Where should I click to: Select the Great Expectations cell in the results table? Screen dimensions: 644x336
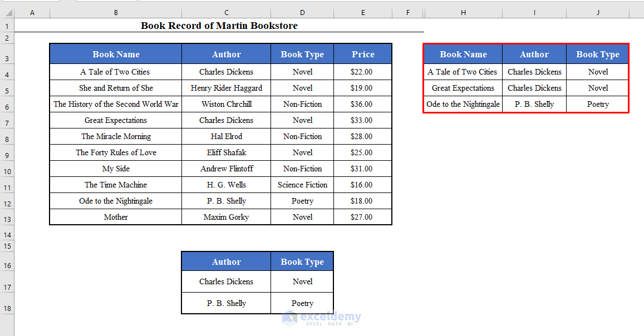coord(463,88)
